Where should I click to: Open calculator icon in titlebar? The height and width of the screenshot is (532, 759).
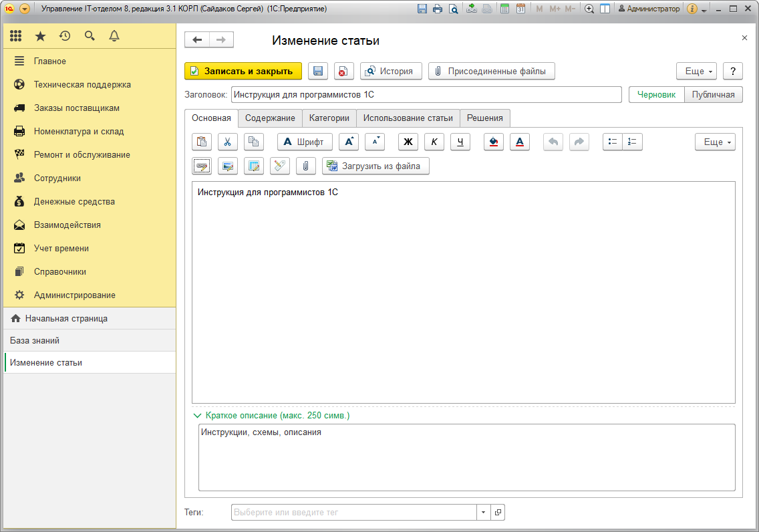(504, 9)
